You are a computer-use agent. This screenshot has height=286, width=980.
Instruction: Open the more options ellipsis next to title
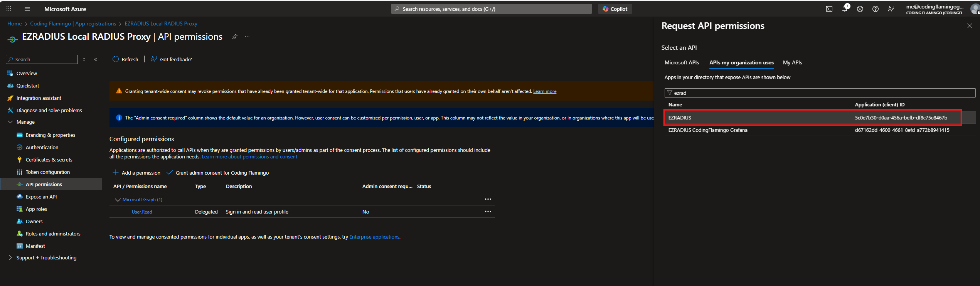click(x=247, y=37)
